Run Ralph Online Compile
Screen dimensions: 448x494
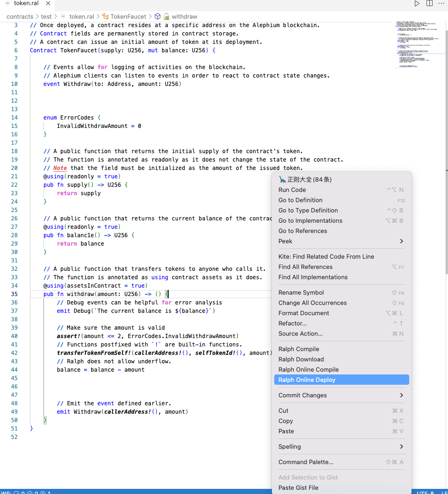pos(342,369)
